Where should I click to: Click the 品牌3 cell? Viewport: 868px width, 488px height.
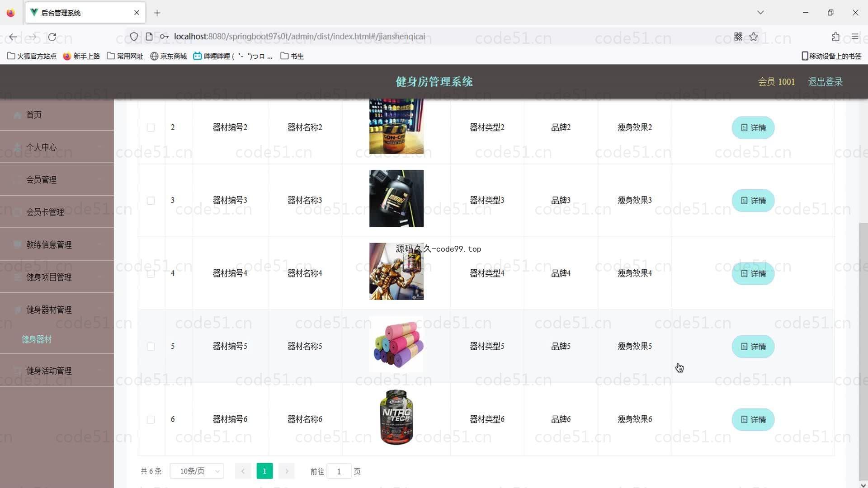pyautogui.click(x=561, y=200)
